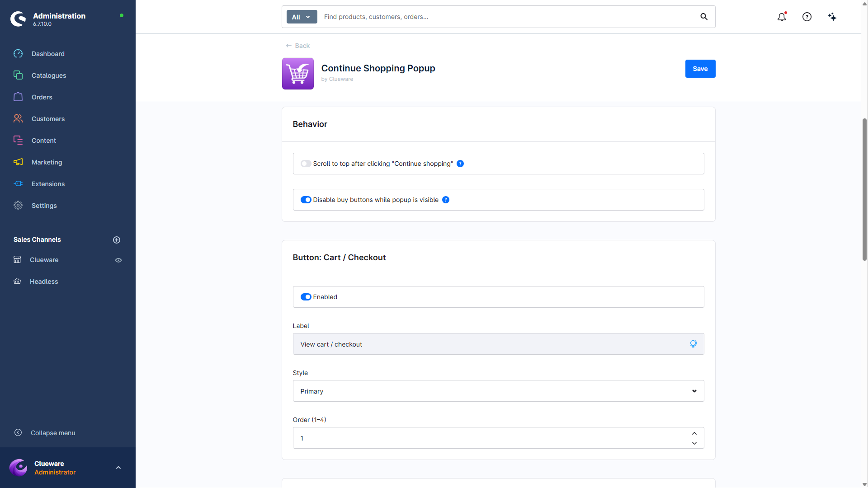Preview the Clueware sales channel storefront
The width and height of the screenshot is (868, 488).
118,260
